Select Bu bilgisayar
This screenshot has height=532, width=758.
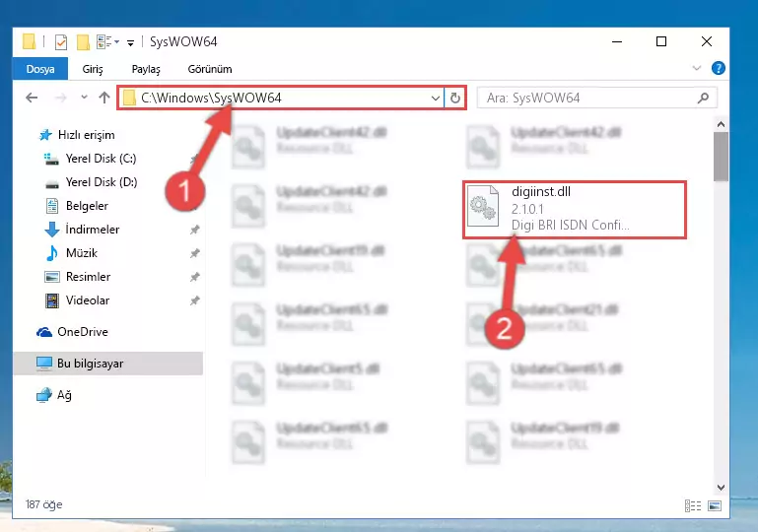tap(107, 364)
